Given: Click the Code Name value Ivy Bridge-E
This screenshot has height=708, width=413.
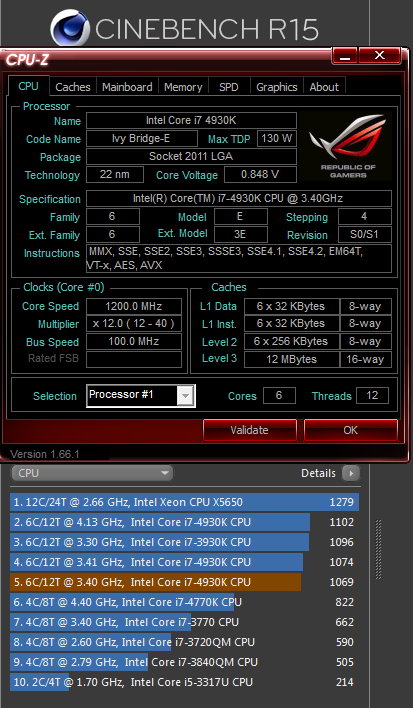Looking at the screenshot, I should [142, 138].
